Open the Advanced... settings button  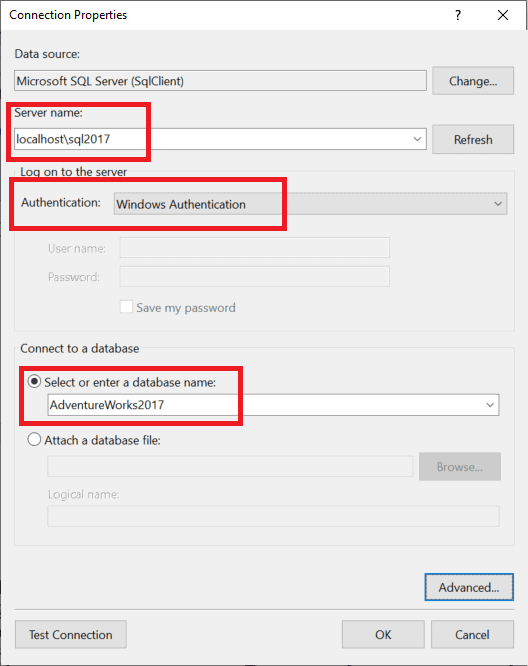pos(469,587)
